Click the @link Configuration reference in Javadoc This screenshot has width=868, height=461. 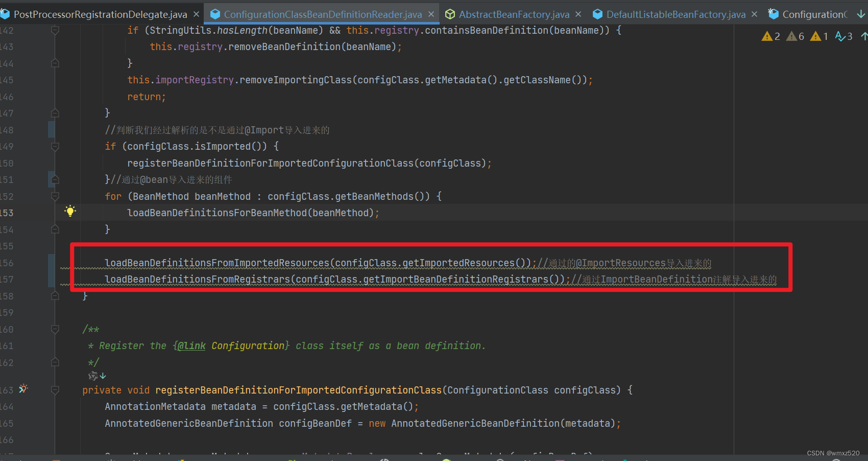point(231,346)
